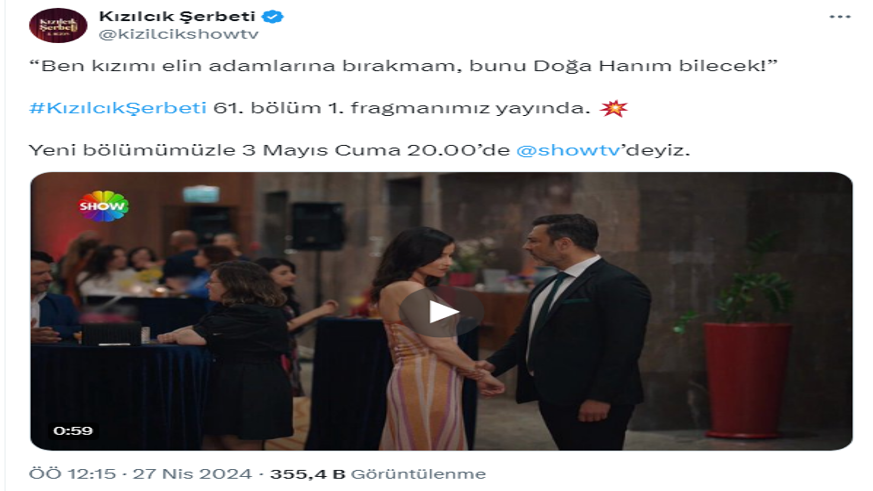The height and width of the screenshot is (491, 873).
Task: Open the 355,4 B Görüntülenme view count
Action: coord(378,474)
